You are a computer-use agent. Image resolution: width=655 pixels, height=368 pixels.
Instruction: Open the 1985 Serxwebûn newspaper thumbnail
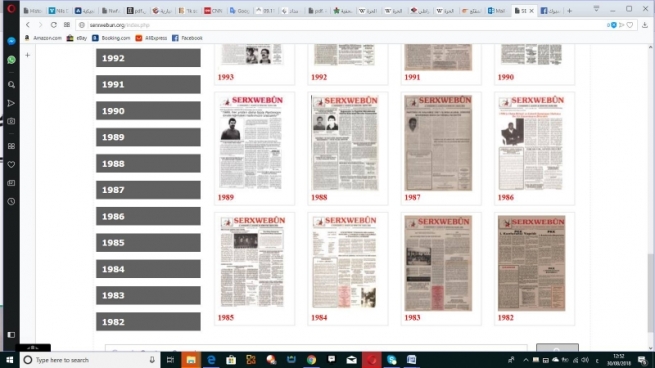tap(251, 263)
